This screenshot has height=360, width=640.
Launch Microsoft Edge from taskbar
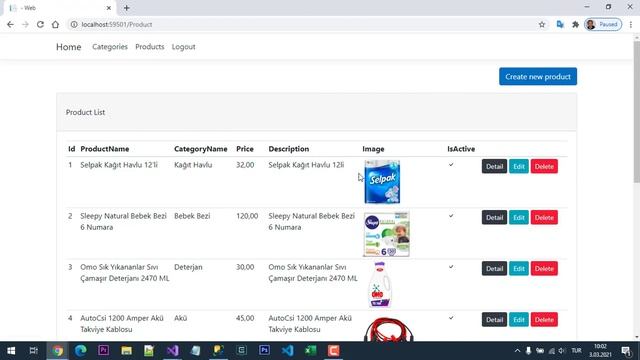(80, 351)
